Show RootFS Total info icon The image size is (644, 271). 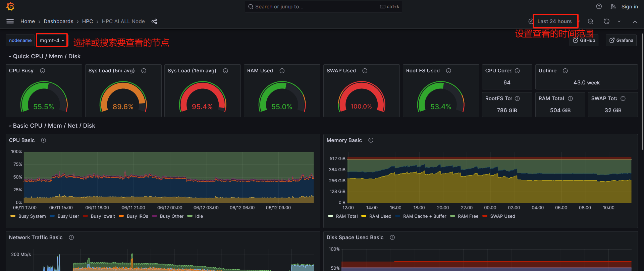[x=517, y=98]
